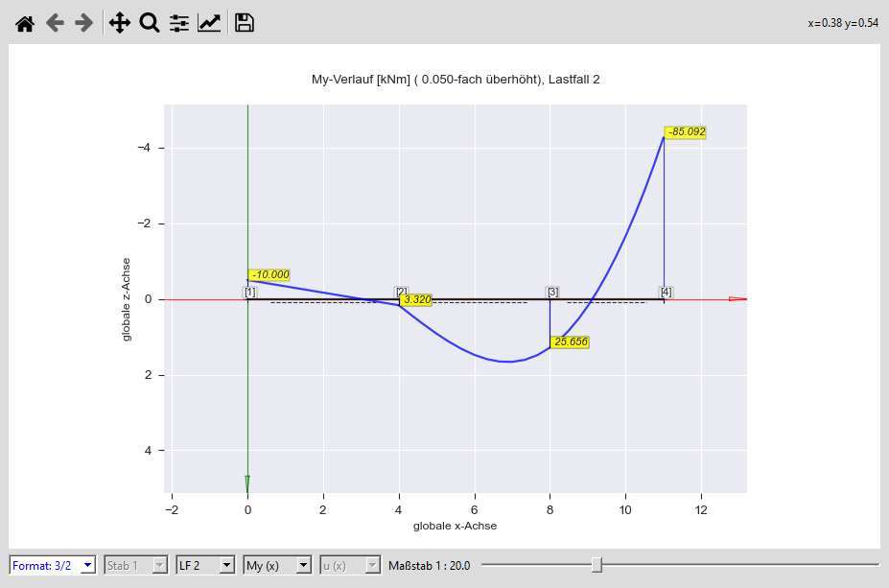Click the 3.320 annotation at node 2
The width and height of the screenshot is (889, 588).
416,300
